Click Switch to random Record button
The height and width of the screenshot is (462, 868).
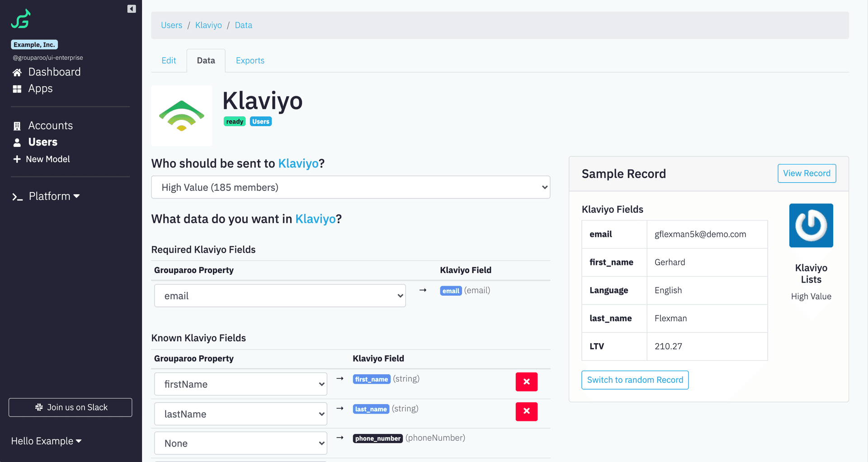tap(635, 380)
